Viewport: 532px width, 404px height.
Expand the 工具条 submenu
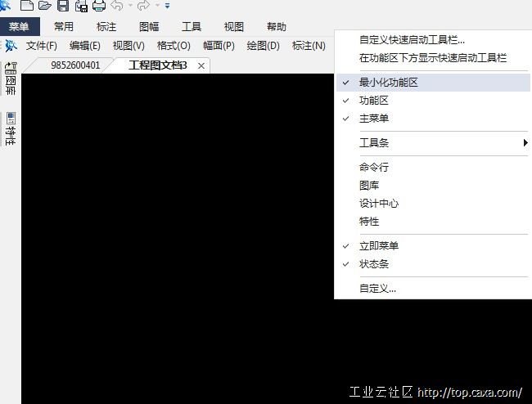coord(433,142)
